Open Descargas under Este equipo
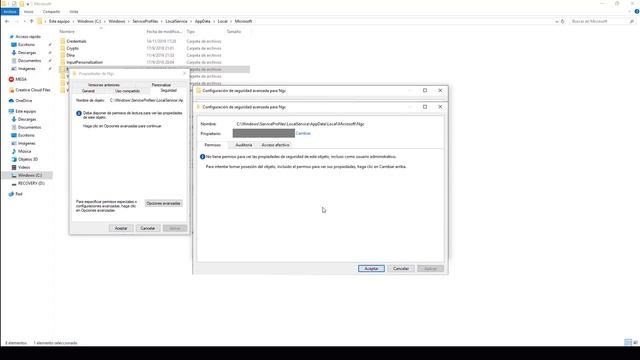Screen dimensions: 640x360 pos(27,119)
